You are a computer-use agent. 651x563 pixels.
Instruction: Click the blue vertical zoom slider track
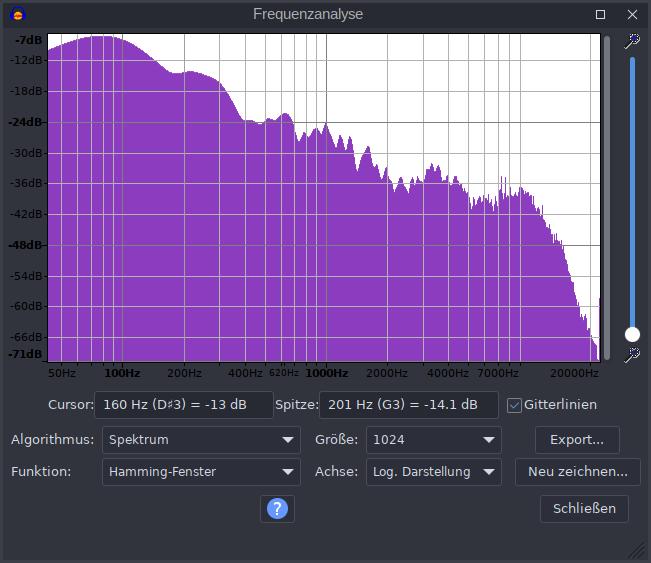(632, 191)
